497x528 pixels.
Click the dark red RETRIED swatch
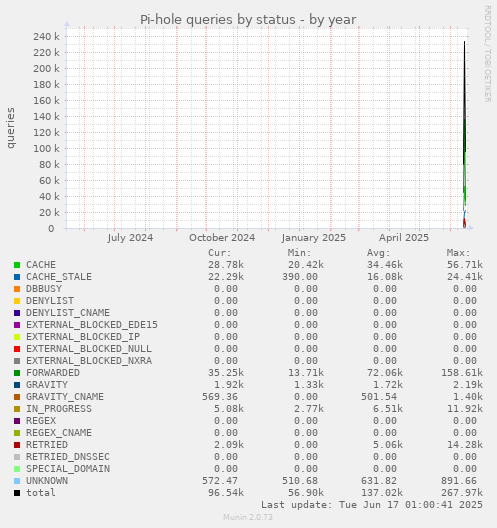point(17,445)
